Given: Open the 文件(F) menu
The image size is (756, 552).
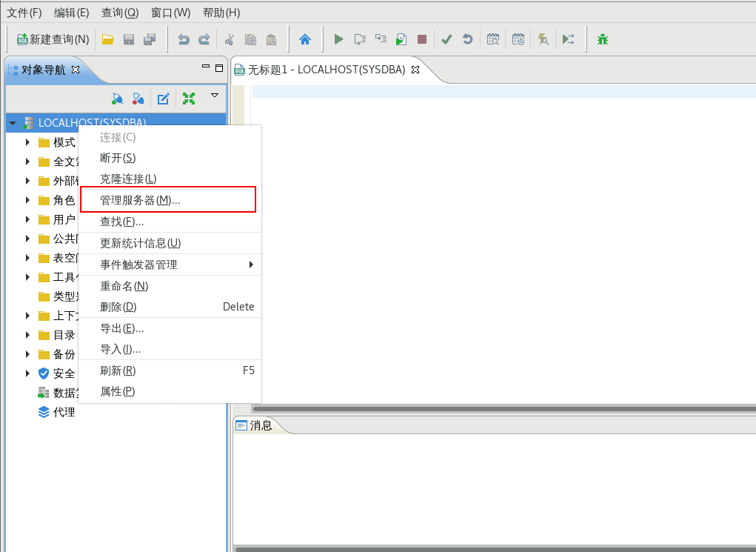Looking at the screenshot, I should point(24,13).
